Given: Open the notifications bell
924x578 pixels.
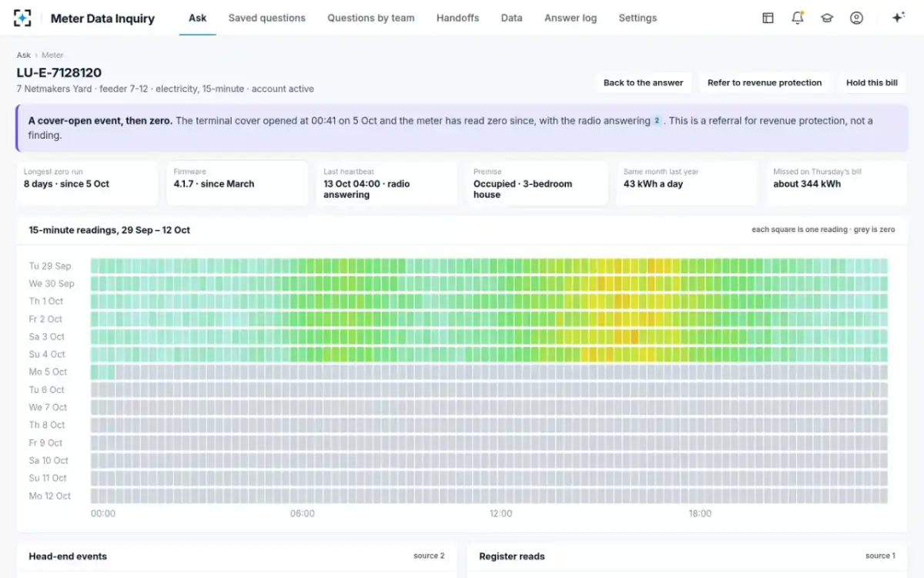Looking at the screenshot, I should point(798,18).
